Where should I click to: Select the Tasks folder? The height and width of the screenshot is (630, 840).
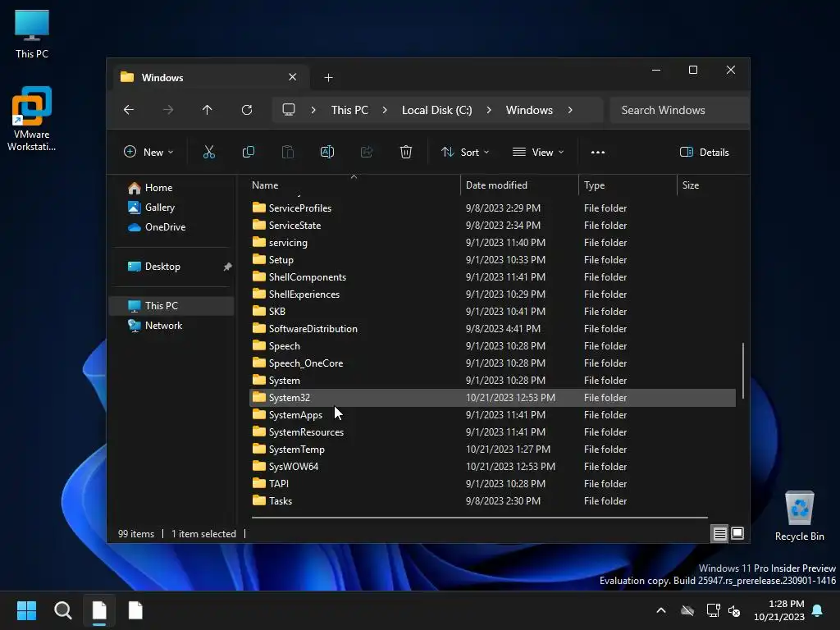[x=492, y=501]
